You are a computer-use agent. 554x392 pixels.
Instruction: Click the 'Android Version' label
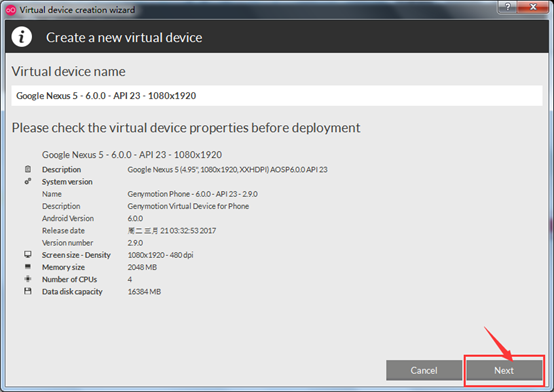pyautogui.click(x=68, y=218)
